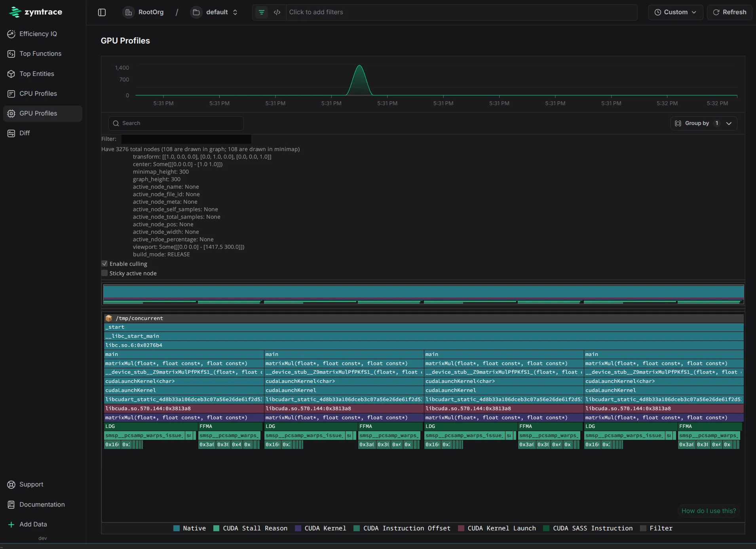The image size is (756, 549).
Task: Open the Custom time range dropdown
Action: (x=675, y=12)
